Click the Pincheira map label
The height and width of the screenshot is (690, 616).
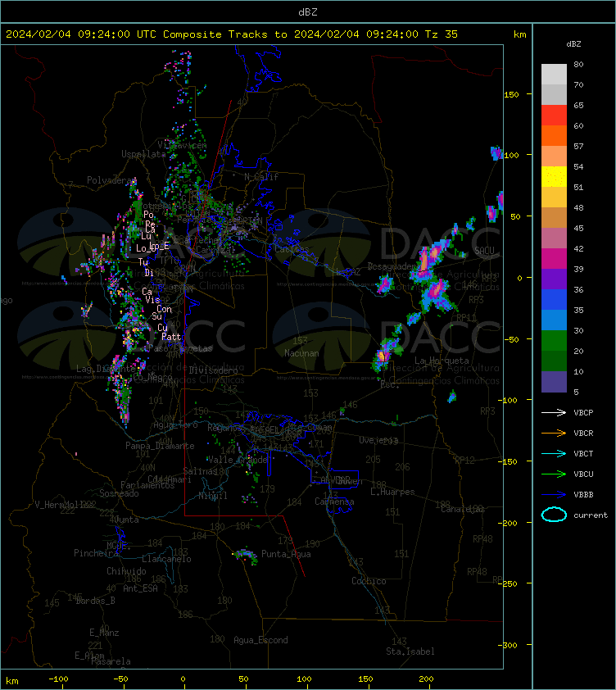[96, 552]
